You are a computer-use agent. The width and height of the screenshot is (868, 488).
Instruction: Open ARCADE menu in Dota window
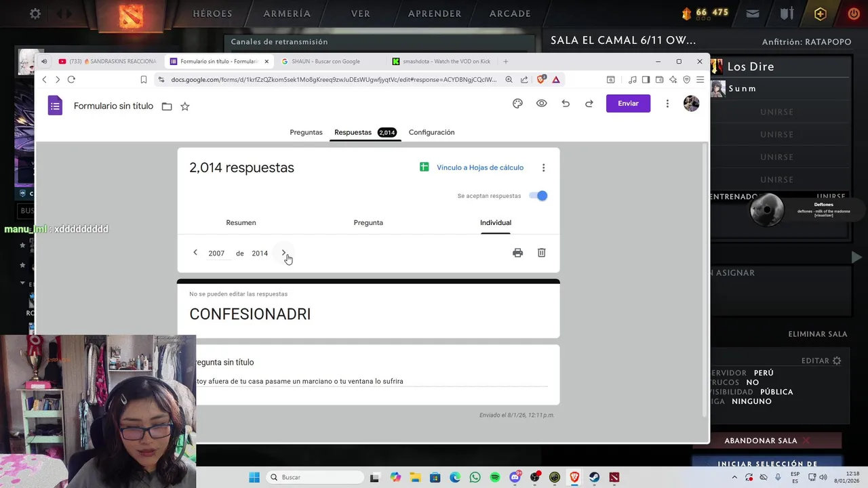(x=510, y=14)
